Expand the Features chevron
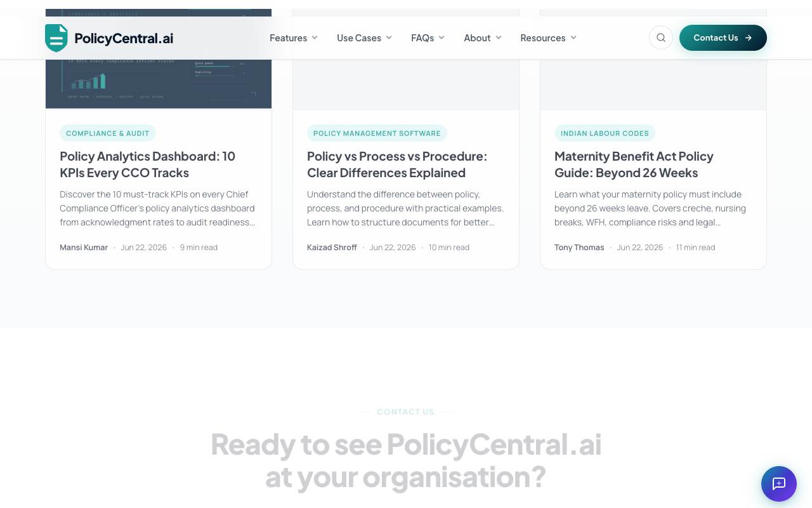812x508 pixels. pyautogui.click(x=315, y=37)
